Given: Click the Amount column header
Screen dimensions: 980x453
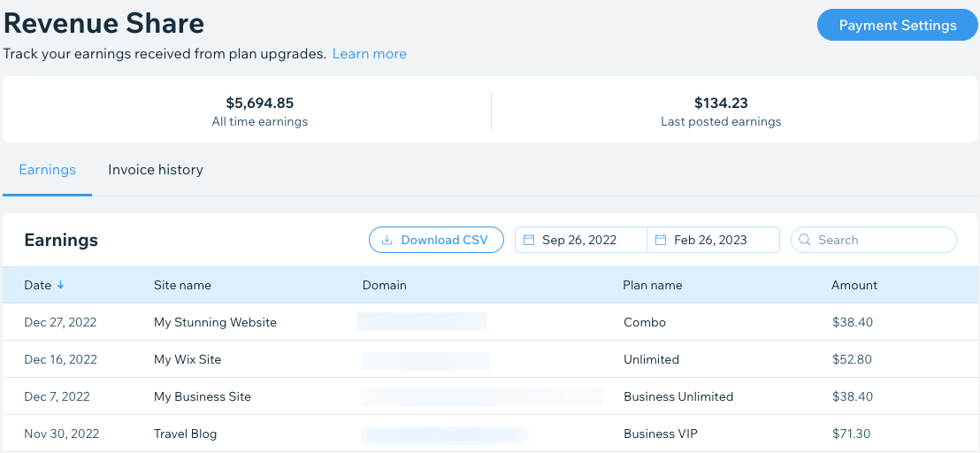Looking at the screenshot, I should (854, 285).
